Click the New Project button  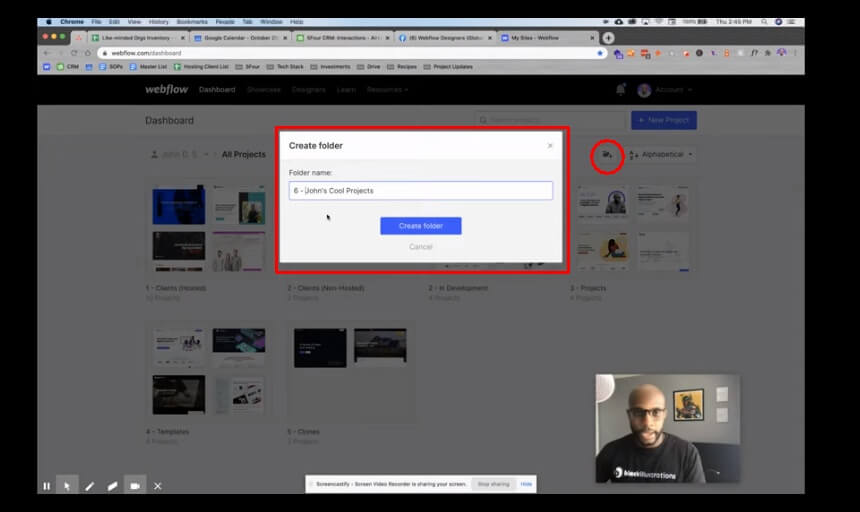(x=664, y=120)
